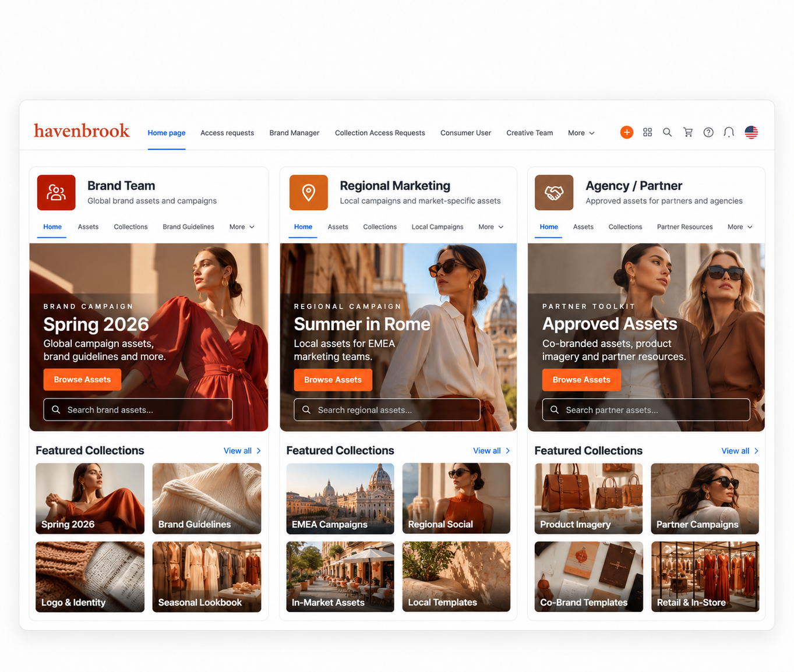Open the shopping cart icon
This screenshot has width=794, height=672.
(x=688, y=132)
